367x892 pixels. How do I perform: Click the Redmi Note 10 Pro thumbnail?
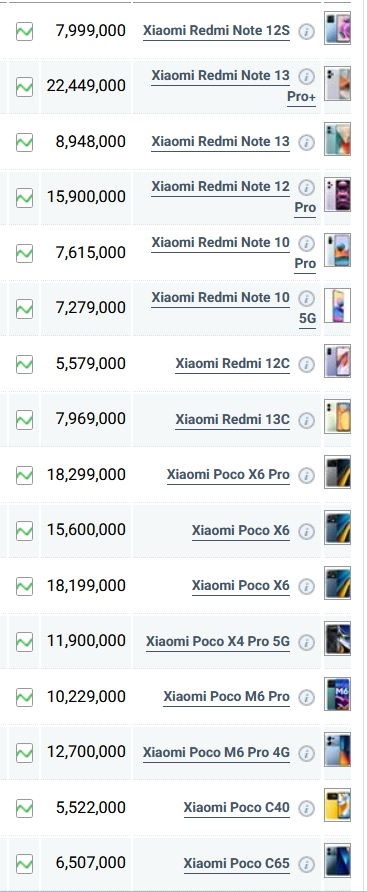[337, 250]
